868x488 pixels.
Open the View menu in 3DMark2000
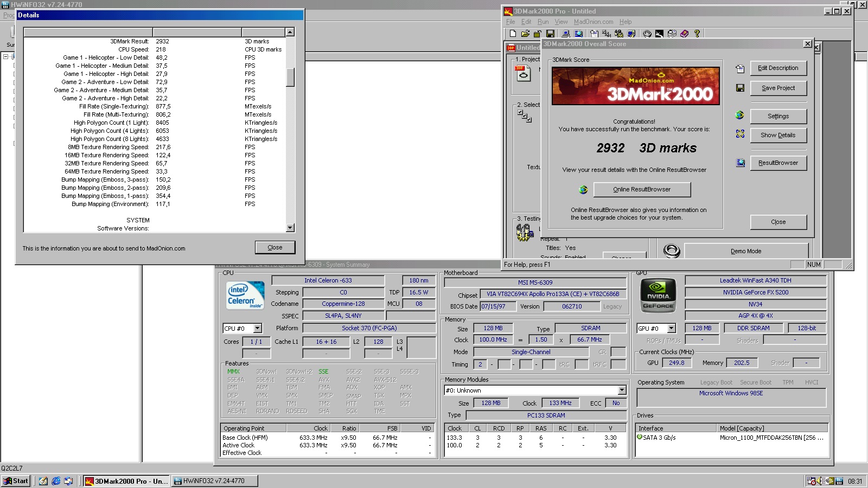click(x=561, y=22)
